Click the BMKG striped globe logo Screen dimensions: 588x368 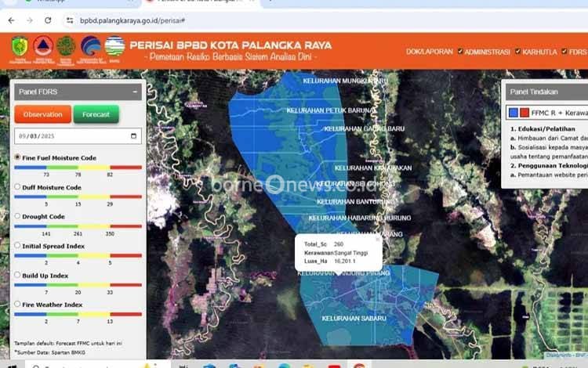114,45
